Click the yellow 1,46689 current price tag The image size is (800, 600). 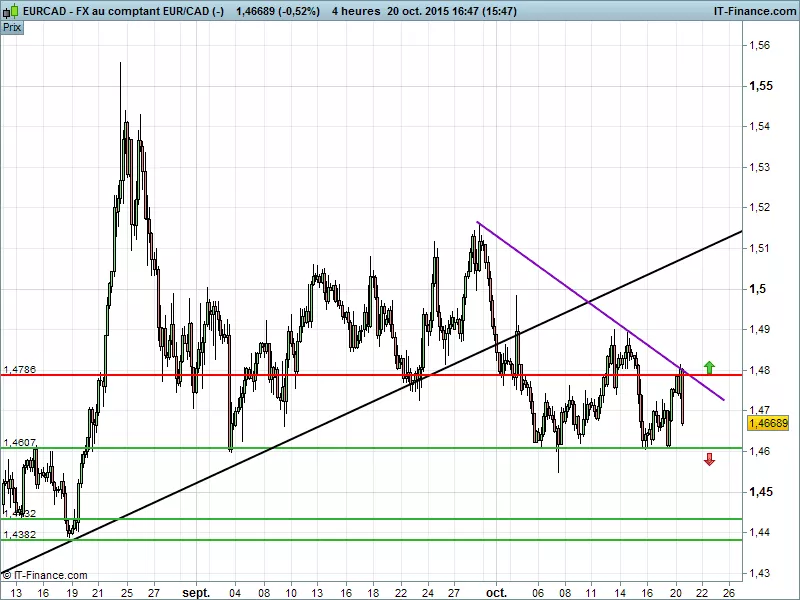coord(768,423)
